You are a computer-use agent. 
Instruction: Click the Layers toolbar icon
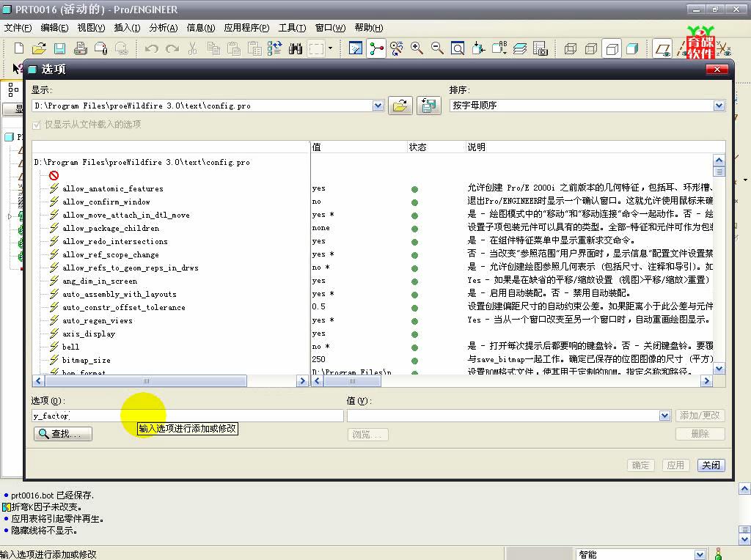point(520,48)
